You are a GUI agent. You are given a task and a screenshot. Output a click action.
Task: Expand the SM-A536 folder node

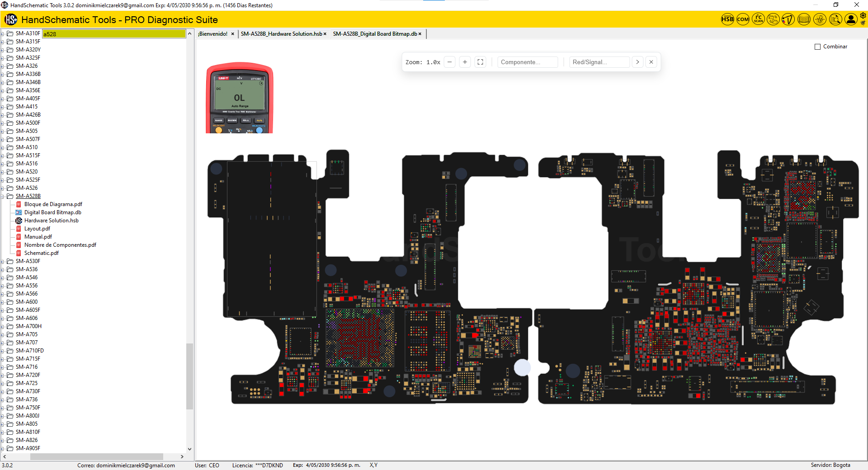tap(2, 269)
